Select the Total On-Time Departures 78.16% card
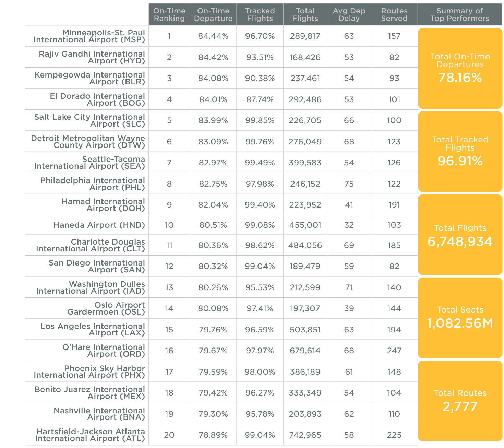Viewport: 504px width, 448px height. (x=460, y=68)
